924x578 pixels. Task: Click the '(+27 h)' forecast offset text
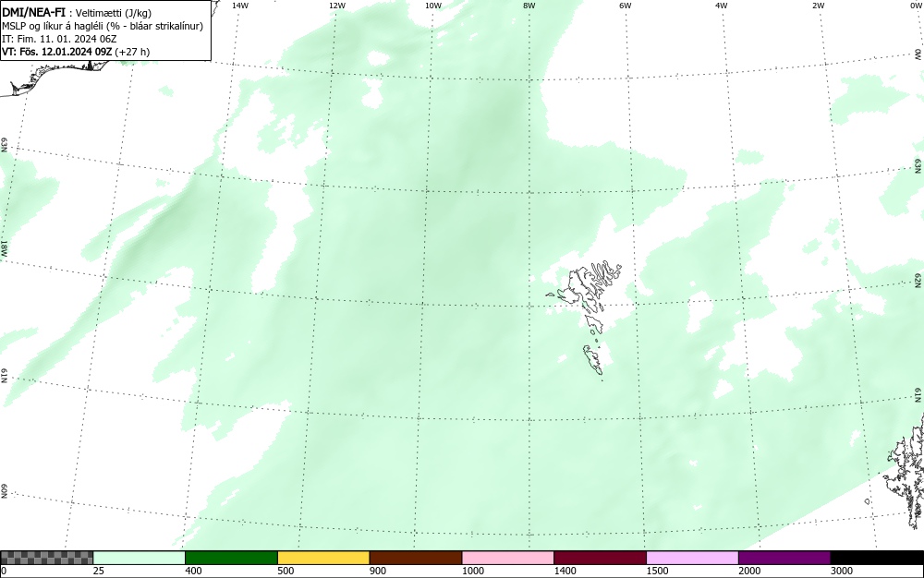[x=132, y=52]
